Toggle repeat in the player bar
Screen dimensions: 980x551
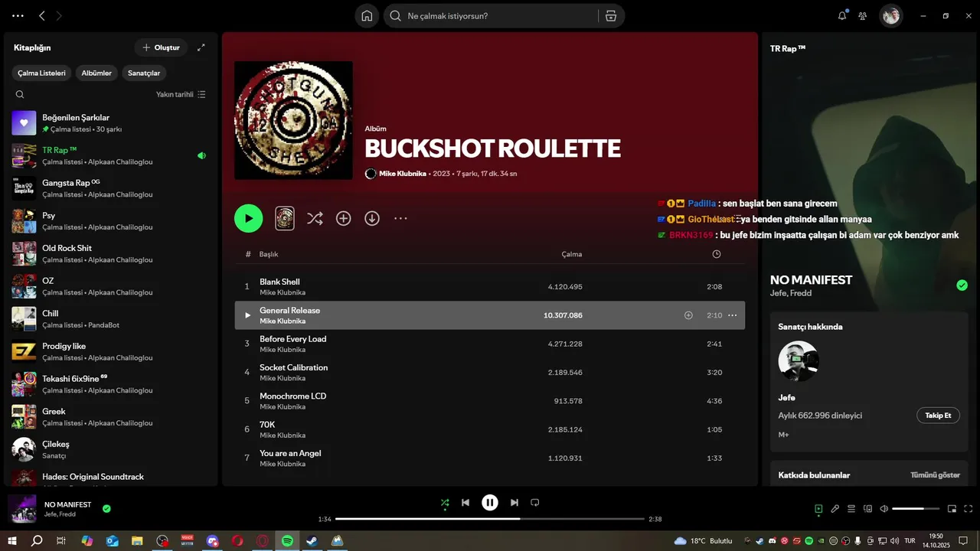[535, 503]
